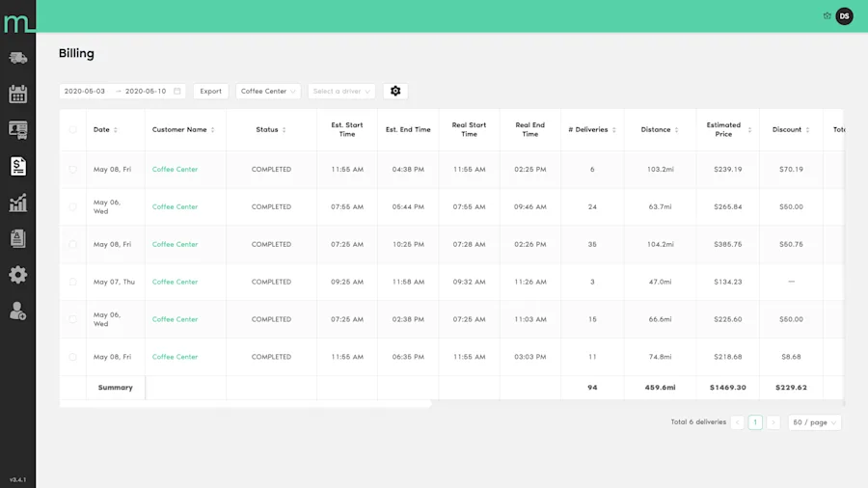
Task: Open the driver ID card sidebar icon
Action: tap(17, 130)
